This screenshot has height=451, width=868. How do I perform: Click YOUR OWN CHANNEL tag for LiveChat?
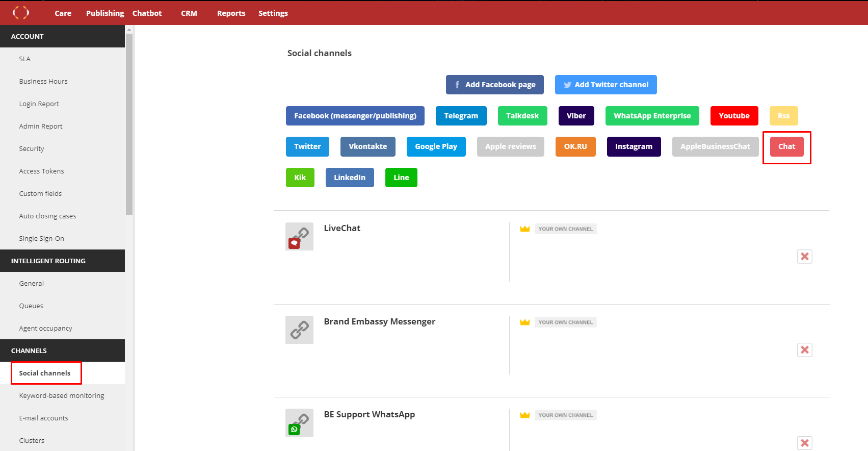pos(566,229)
